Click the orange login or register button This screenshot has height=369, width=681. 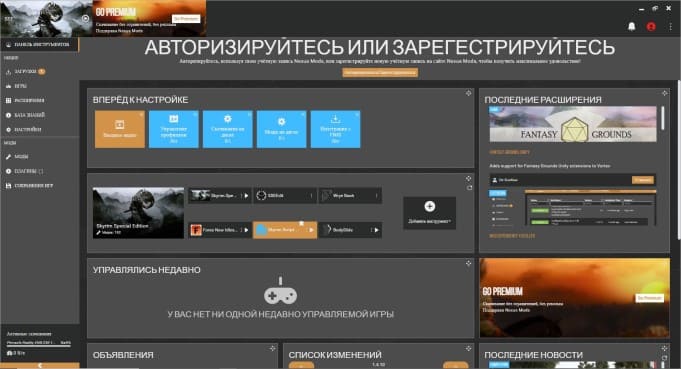coord(380,72)
